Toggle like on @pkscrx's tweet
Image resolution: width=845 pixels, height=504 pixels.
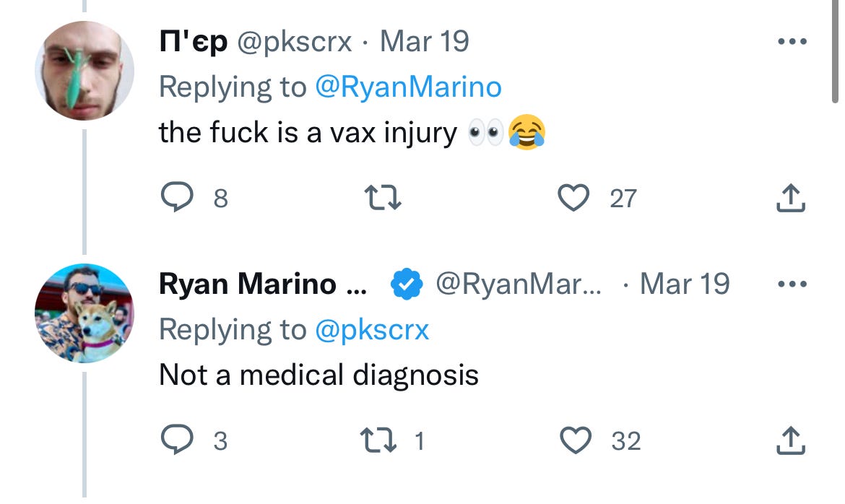coord(574,196)
